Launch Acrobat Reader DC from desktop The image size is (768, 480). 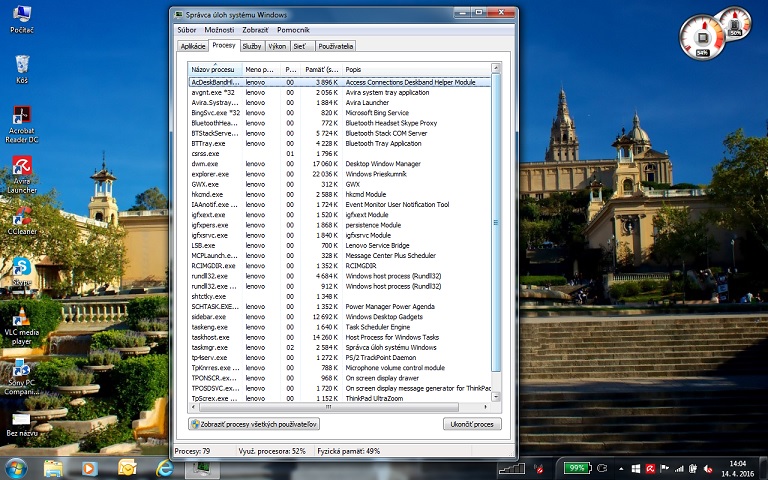(x=22, y=124)
